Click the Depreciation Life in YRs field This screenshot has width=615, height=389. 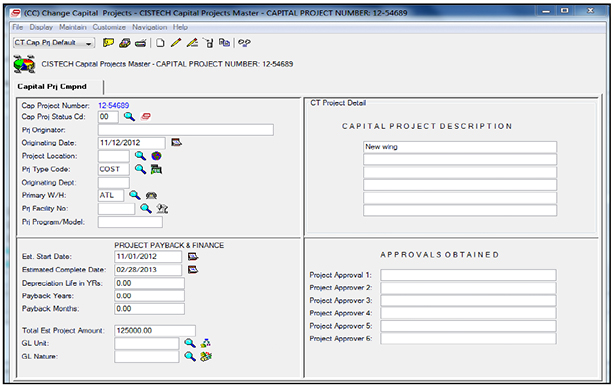point(149,283)
